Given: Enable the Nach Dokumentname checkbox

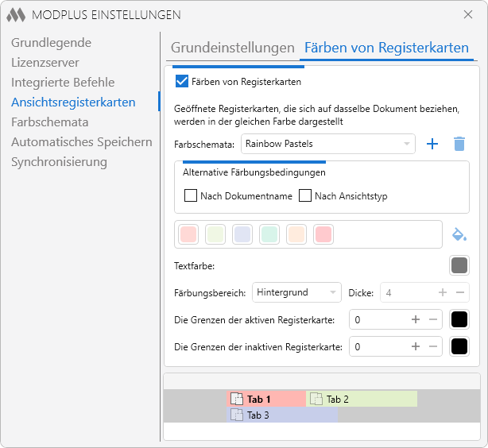Looking at the screenshot, I should pos(191,195).
